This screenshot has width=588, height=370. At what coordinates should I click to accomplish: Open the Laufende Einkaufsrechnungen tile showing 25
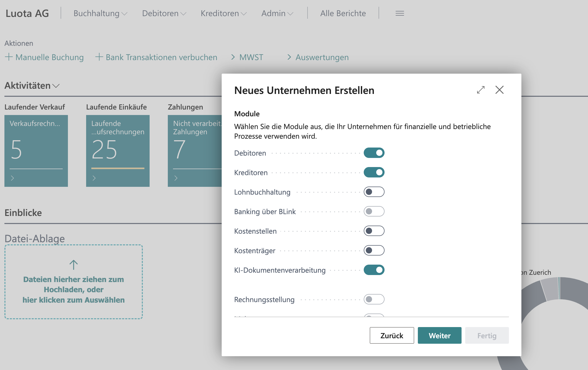[118, 151]
